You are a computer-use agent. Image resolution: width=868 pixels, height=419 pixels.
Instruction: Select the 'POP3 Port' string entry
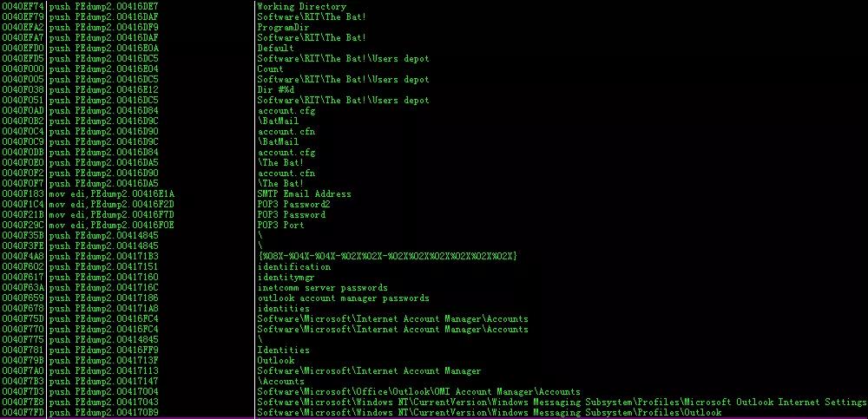point(280,225)
